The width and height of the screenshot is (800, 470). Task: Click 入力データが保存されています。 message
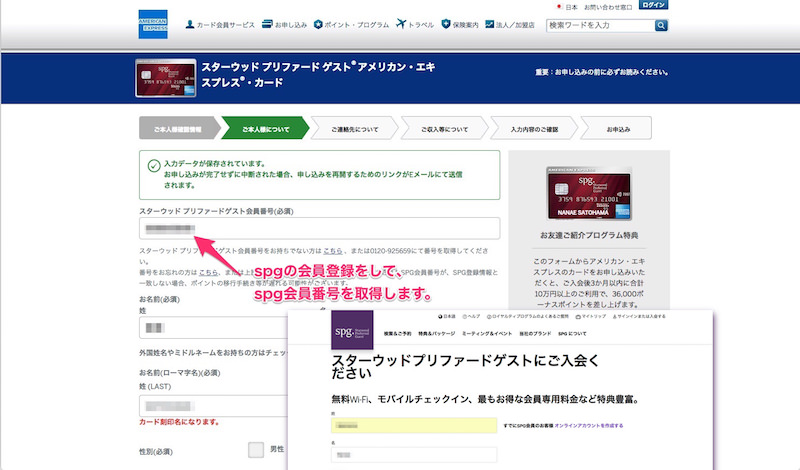coord(215,164)
